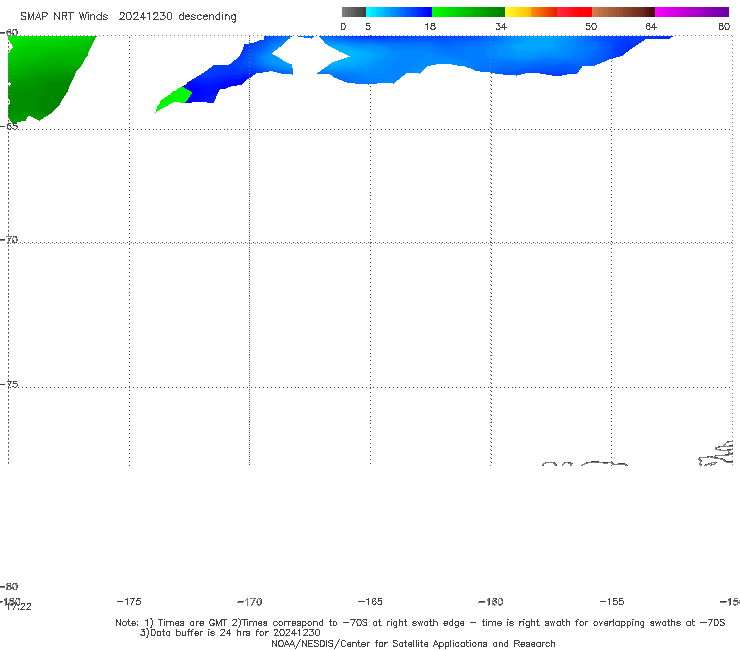Click the small bright green wind patch
Image resolution: width=740 pixels, height=650 pixels.
pyautogui.click(x=174, y=99)
